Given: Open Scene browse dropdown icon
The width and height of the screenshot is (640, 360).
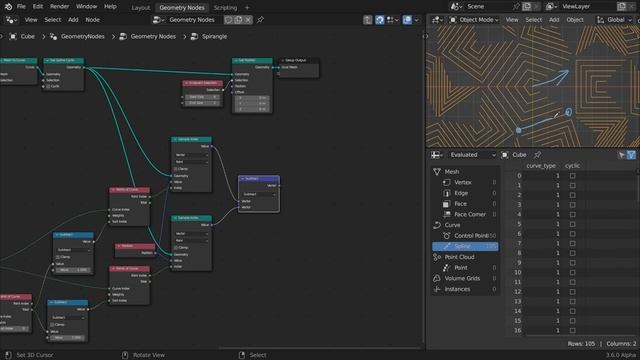Looking at the screenshot, I should [x=456, y=7].
